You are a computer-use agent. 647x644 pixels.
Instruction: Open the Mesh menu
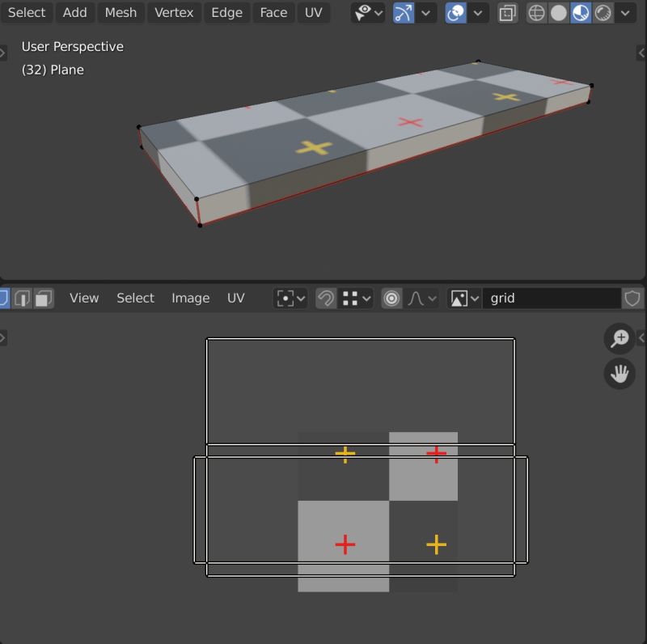[120, 13]
